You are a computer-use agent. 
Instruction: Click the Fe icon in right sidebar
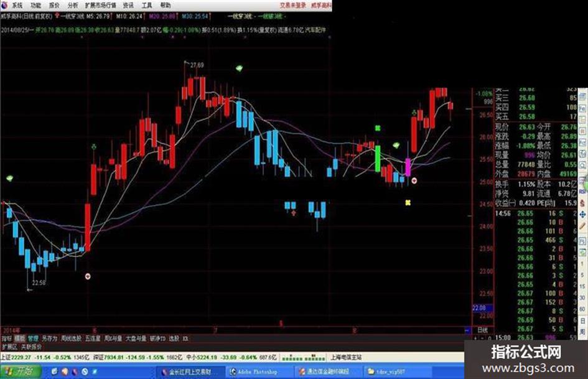pos(582,109)
